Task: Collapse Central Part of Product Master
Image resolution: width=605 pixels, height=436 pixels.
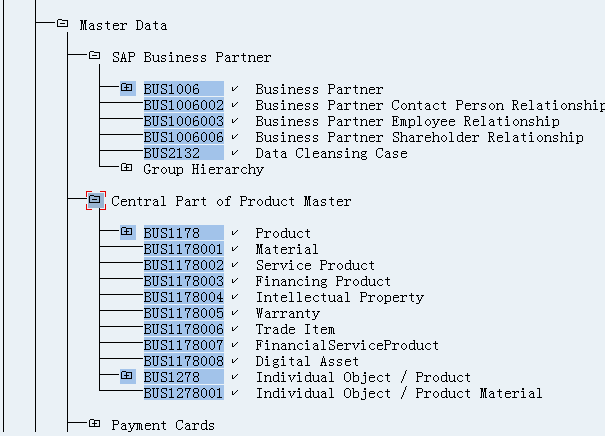Action: tap(95, 200)
